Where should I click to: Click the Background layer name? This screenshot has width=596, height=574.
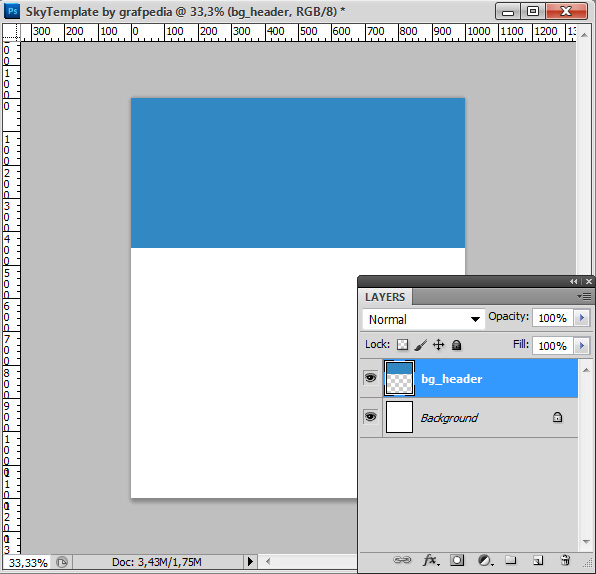(449, 418)
